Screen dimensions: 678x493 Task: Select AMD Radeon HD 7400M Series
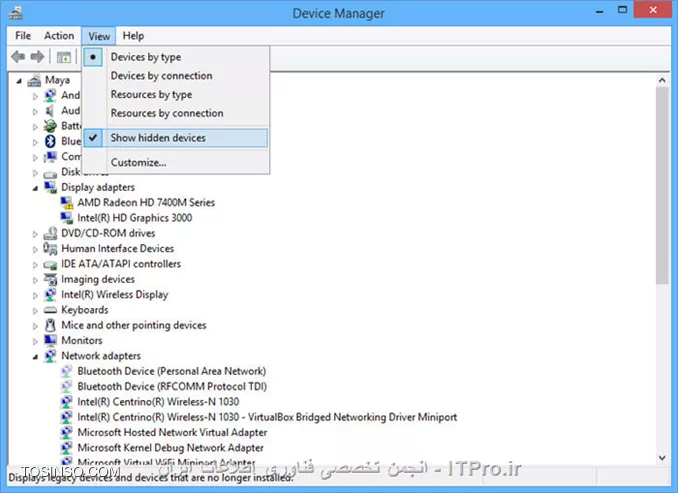point(146,202)
